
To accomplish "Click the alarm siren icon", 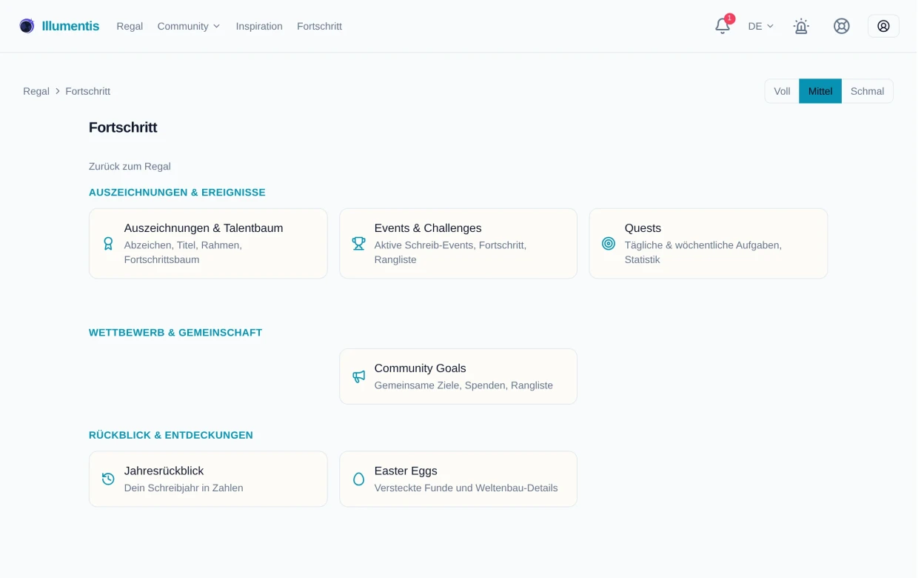I will pyautogui.click(x=801, y=26).
